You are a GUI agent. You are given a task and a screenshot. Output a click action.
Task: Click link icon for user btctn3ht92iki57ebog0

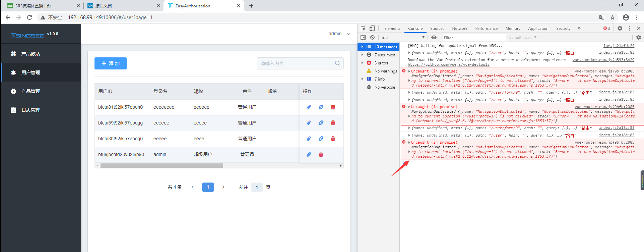click(x=321, y=139)
